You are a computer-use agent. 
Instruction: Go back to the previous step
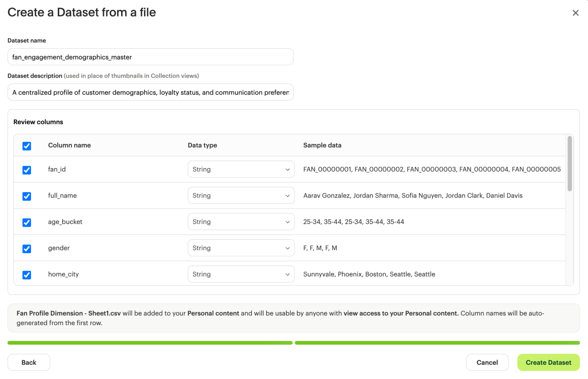[29, 362]
